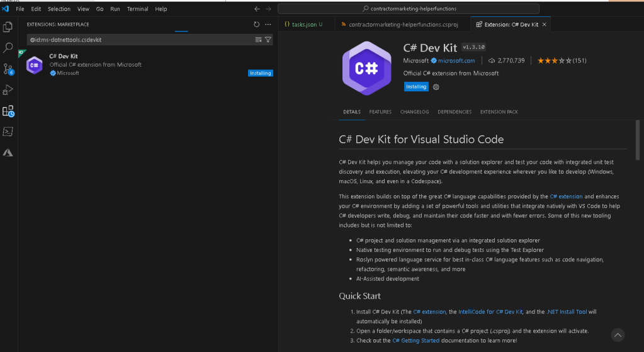Open the Edit menu
The image size is (644, 352).
36,9
